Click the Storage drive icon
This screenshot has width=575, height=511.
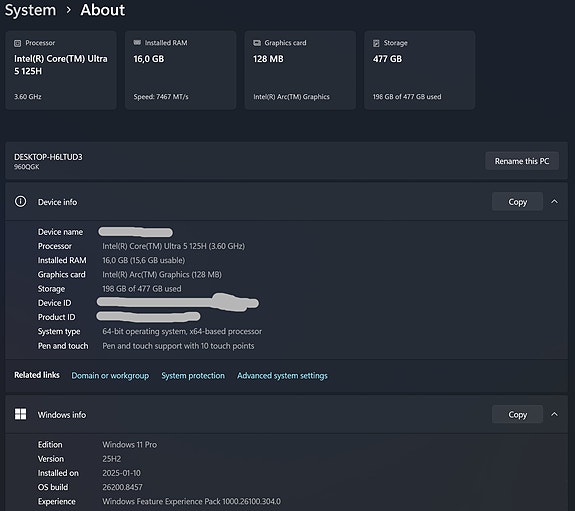pyautogui.click(x=376, y=43)
